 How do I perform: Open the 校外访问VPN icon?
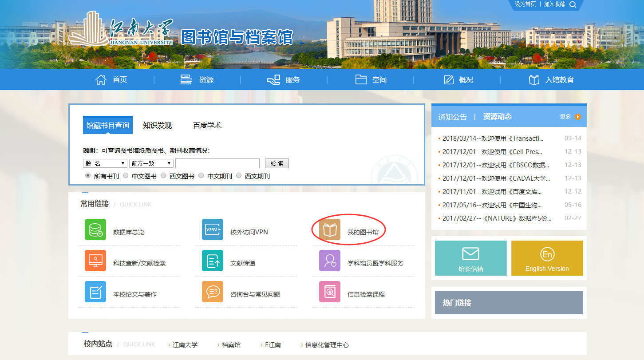[213, 229]
